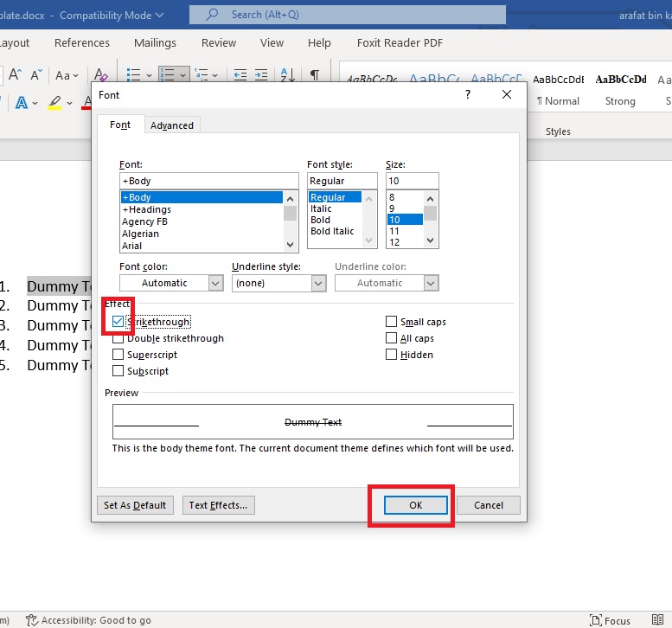Viewport: 672px width, 628px height.
Task: Enable the Subscript checkbox
Action: [x=118, y=371]
